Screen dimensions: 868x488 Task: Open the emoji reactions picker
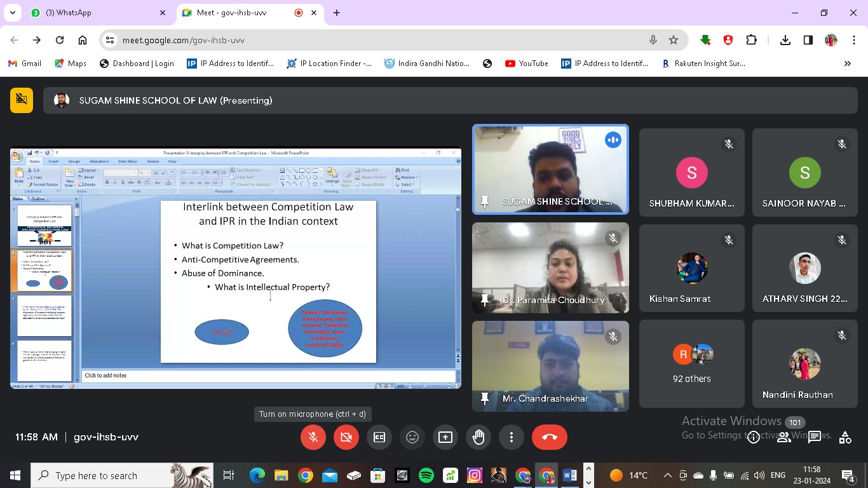tap(412, 437)
